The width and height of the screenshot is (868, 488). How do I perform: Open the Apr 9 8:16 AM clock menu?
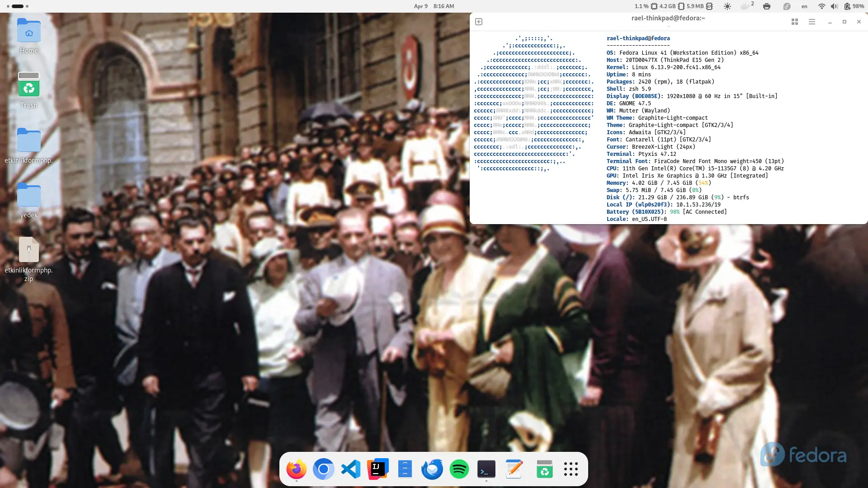pos(434,6)
